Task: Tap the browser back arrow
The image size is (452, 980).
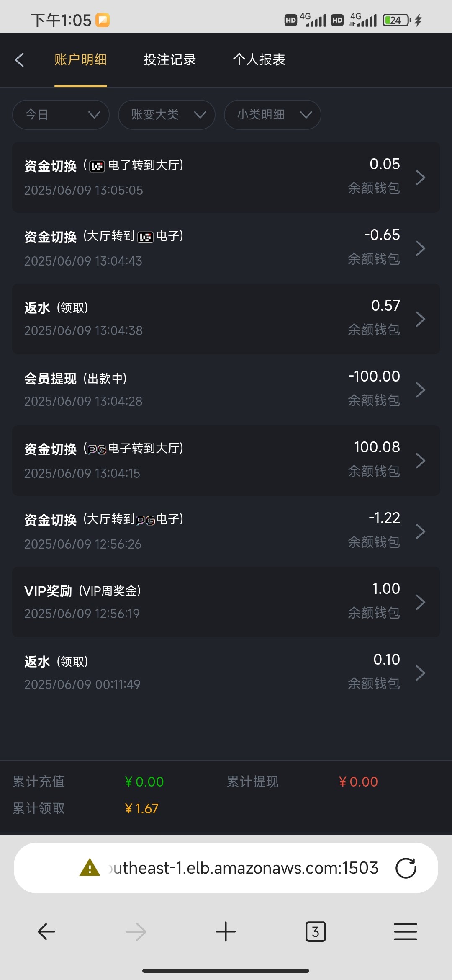Action: (x=46, y=932)
